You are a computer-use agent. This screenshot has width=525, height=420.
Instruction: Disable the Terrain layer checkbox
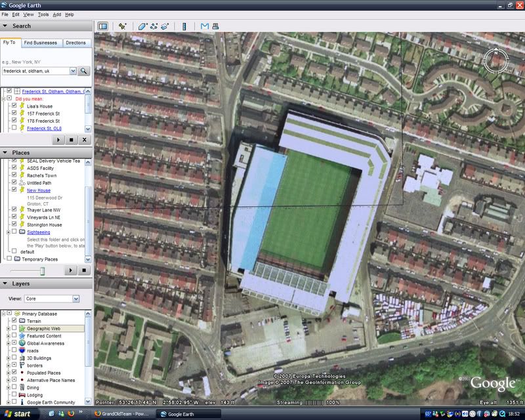pos(14,320)
